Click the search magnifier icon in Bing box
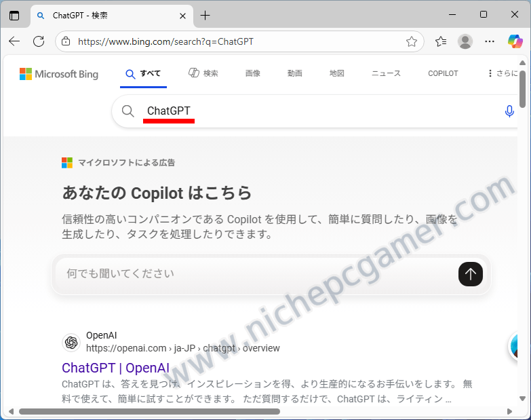This screenshot has height=420, width=531. (127, 111)
